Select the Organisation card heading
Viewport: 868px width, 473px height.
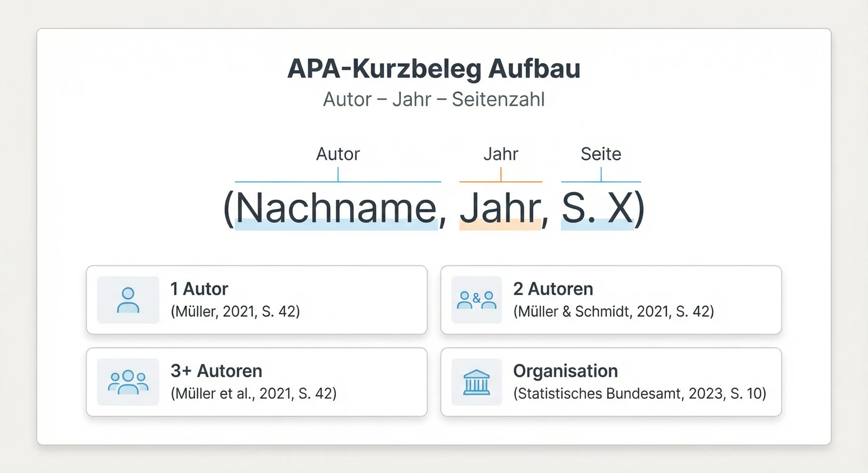tap(565, 371)
